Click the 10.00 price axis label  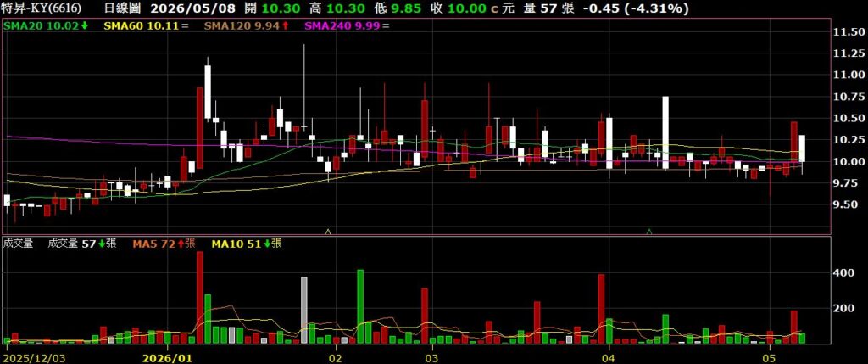coord(848,162)
